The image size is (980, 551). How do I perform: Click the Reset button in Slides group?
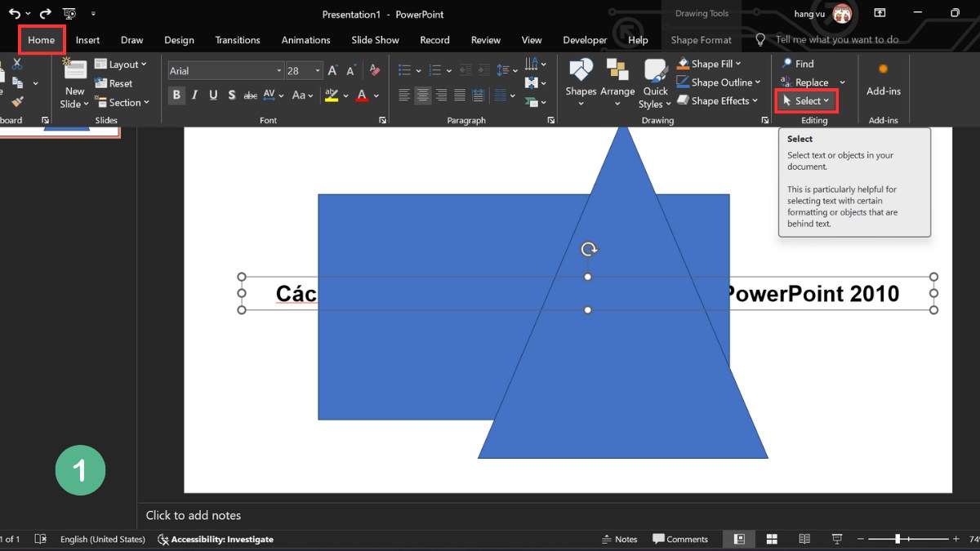114,83
